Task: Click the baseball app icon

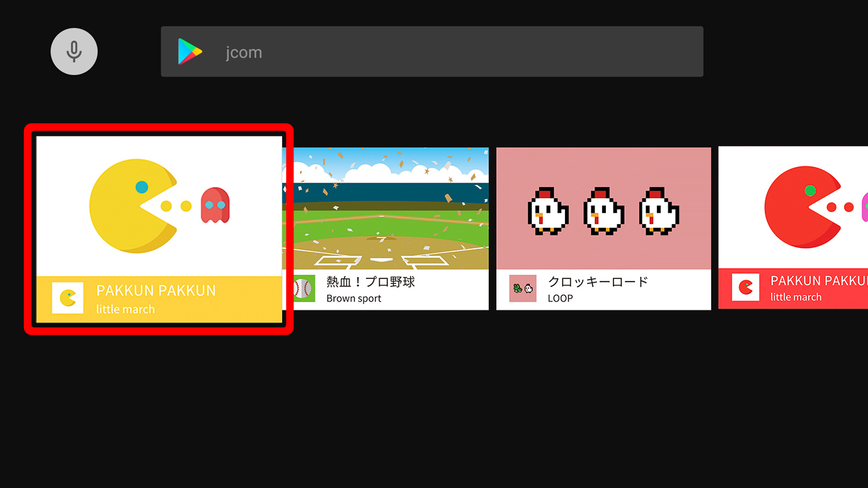Action: pyautogui.click(x=302, y=289)
